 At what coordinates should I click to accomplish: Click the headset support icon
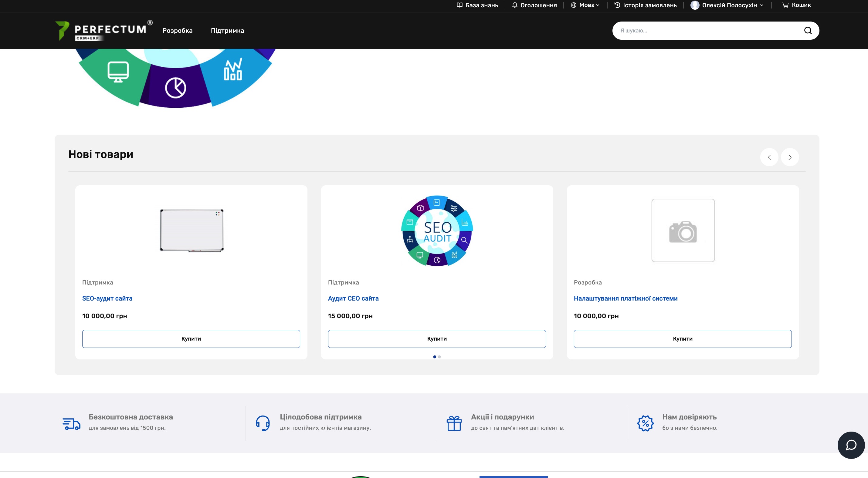(263, 423)
